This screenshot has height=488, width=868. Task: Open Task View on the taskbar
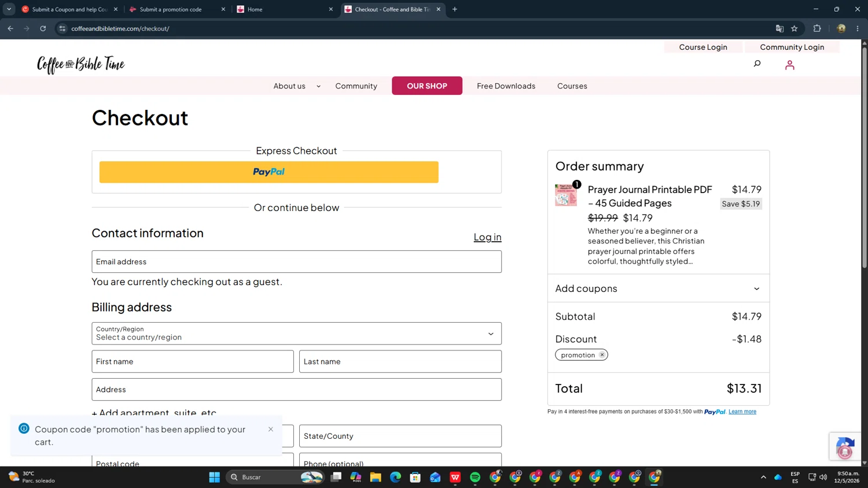coord(336,477)
